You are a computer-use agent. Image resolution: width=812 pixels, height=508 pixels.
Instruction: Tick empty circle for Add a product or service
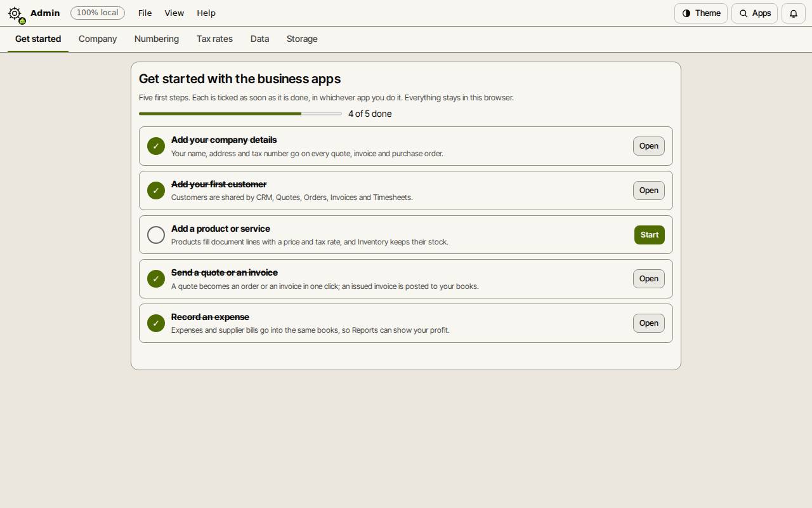pyautogui.click(x=156, y=235)
